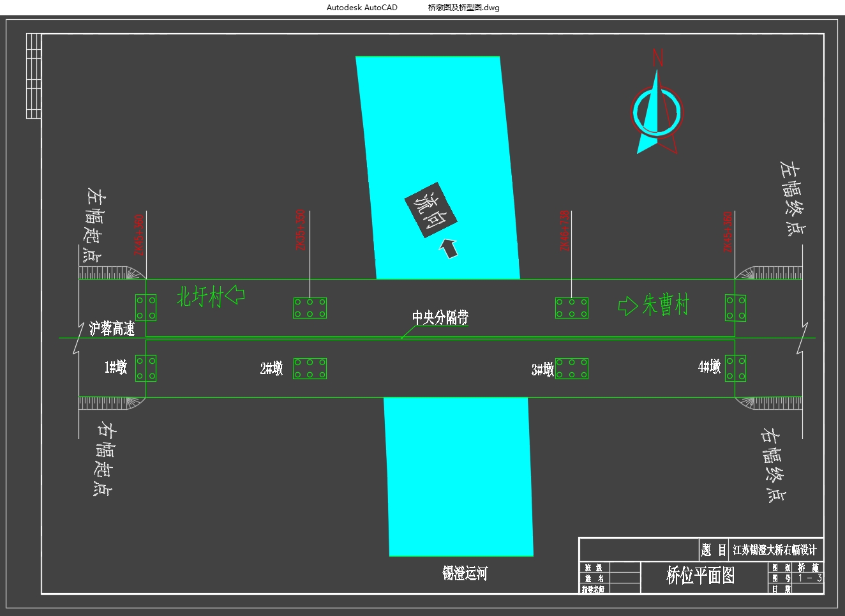
Task: Select the 沪蓉高速 road label
Action: point(112,329)
